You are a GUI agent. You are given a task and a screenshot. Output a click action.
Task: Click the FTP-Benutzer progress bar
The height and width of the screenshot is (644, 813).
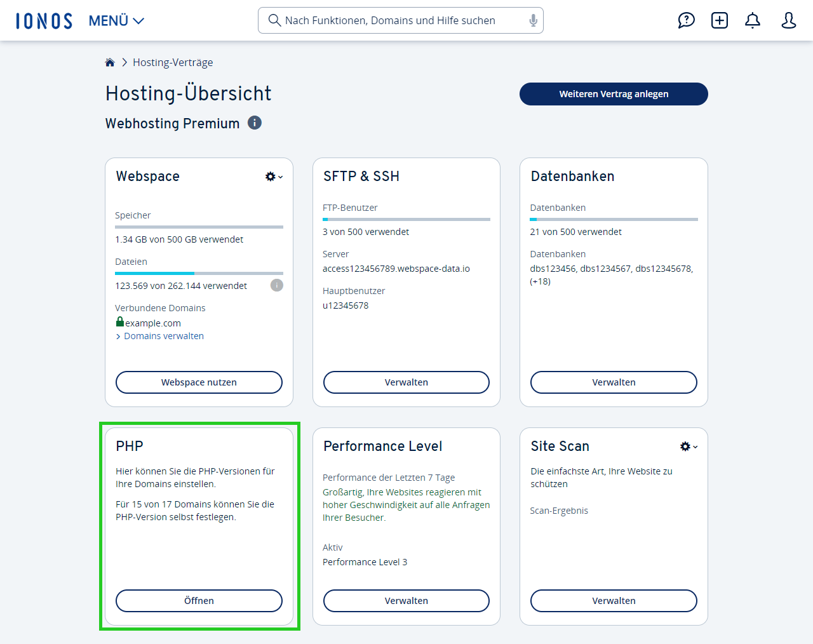tap(406, 219)
